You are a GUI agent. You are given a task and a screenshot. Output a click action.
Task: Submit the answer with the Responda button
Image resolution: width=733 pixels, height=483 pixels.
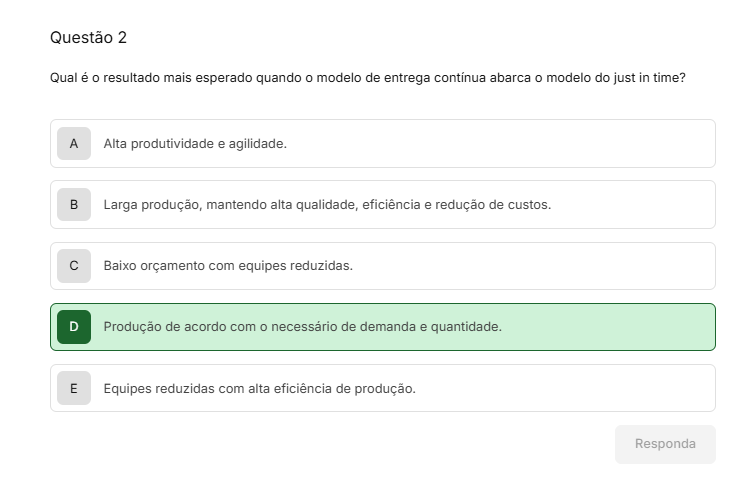click(665, 444)
